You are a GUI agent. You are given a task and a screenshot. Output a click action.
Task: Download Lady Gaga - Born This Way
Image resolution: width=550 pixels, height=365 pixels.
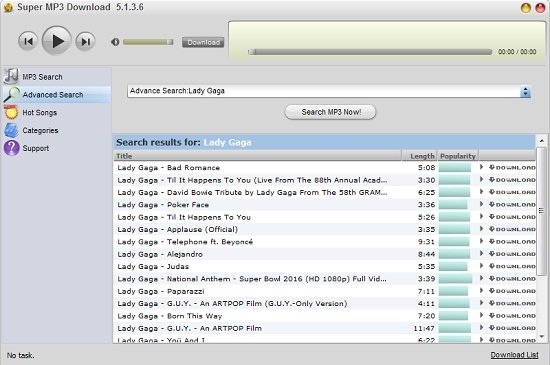512,316
